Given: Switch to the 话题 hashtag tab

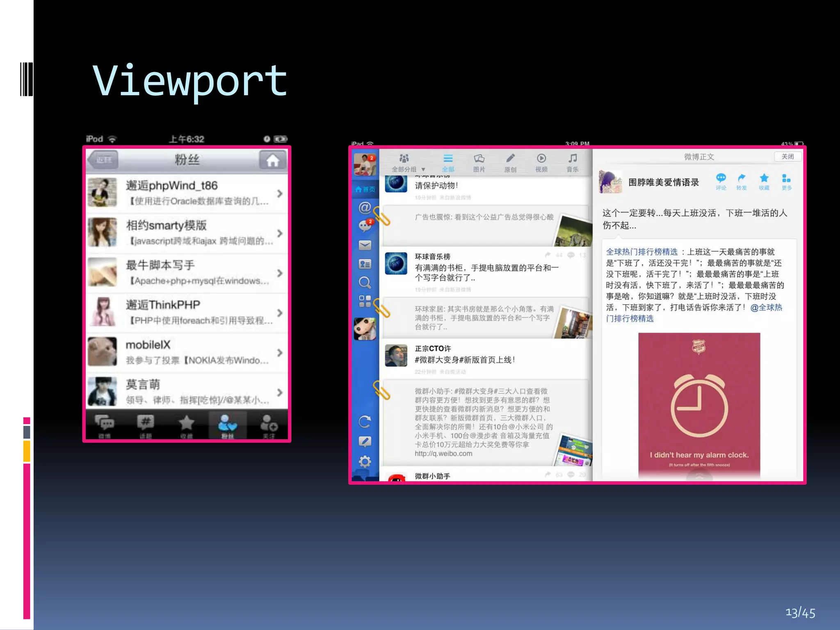Looking at the screenshot, I should pos(146,425).
